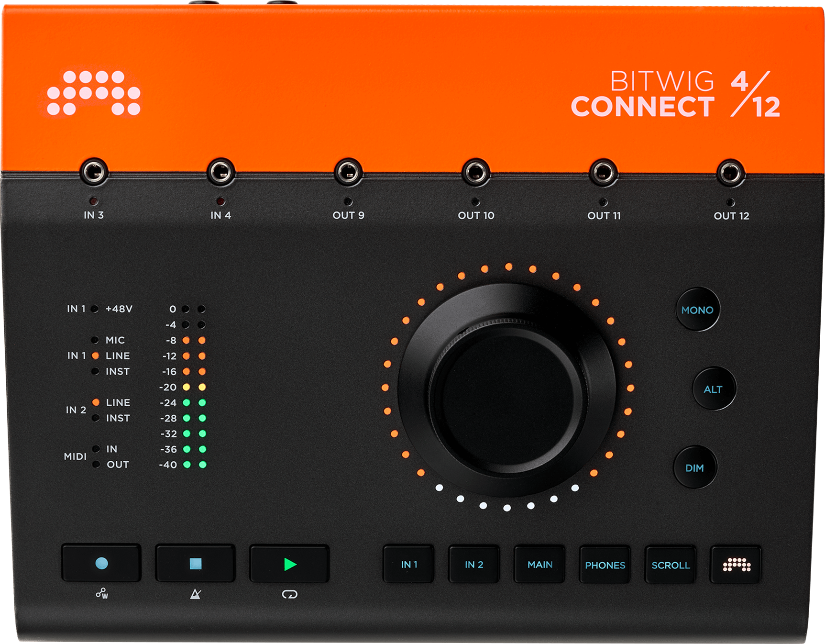Choose the PHONES button
Screen dimensions: 825x644
tap(605, 565)
